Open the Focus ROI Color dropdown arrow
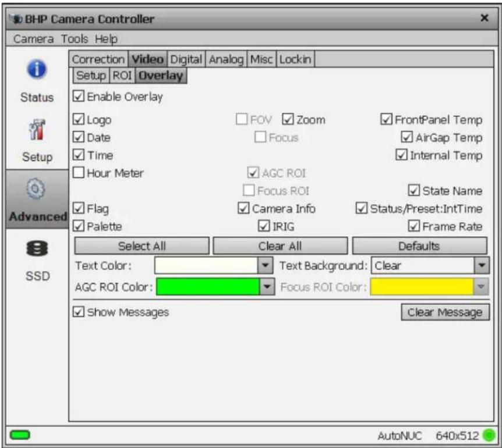Screen dimensions: 502x448 [481, 286]
